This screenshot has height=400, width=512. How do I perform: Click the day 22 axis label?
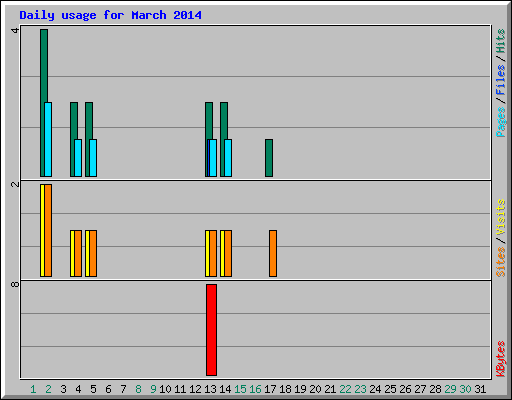click(345, 389)
